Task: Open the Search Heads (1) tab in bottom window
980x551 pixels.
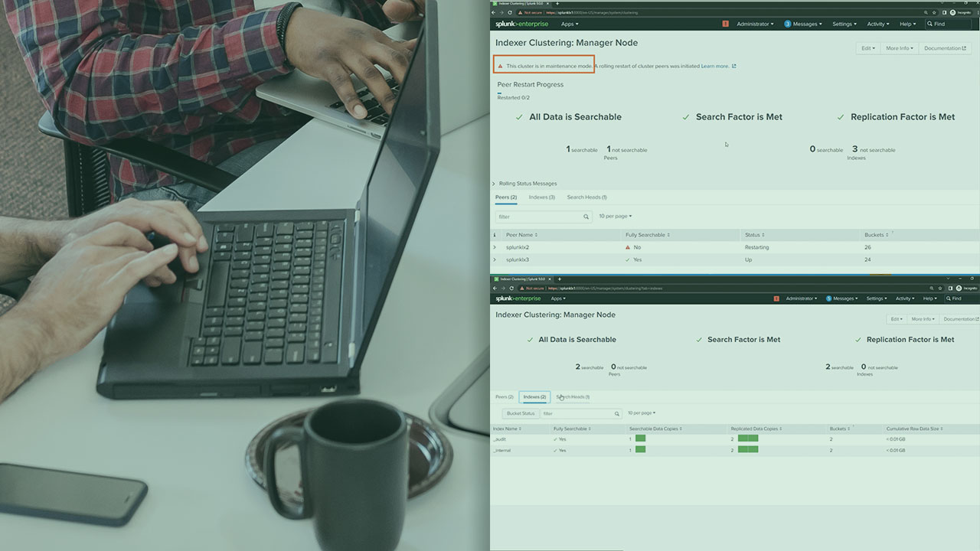Action: click(x=573, y=397)
